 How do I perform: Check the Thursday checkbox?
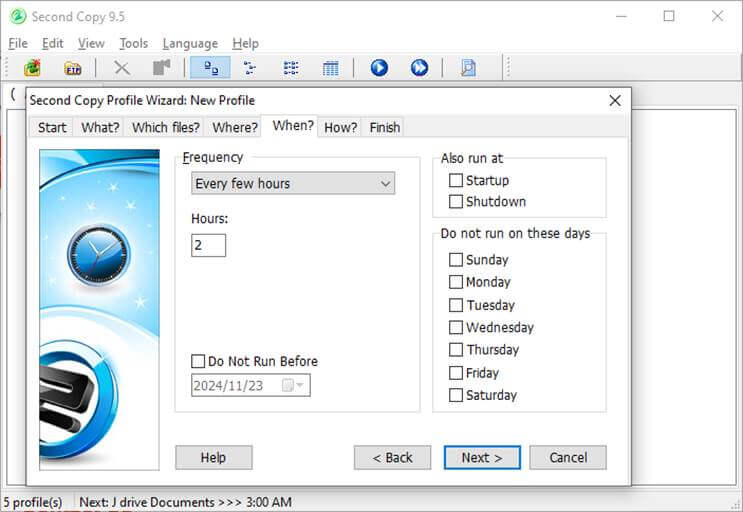pyautogui.click(x=456, y=350)
